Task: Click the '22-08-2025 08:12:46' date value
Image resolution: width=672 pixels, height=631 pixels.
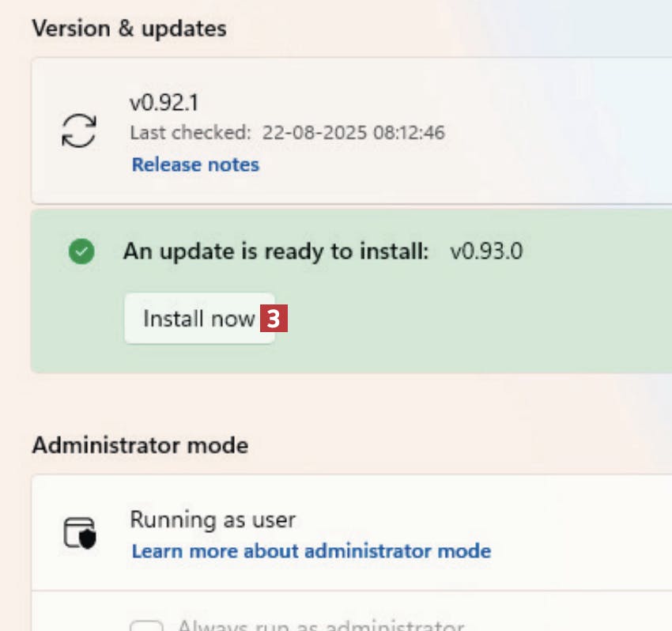Action: coord(353,132)
